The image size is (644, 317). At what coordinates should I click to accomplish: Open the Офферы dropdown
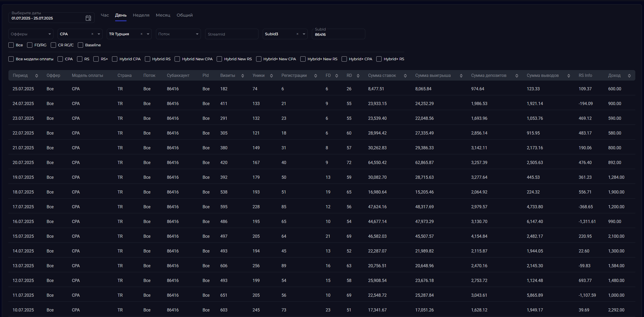(31, 34)
